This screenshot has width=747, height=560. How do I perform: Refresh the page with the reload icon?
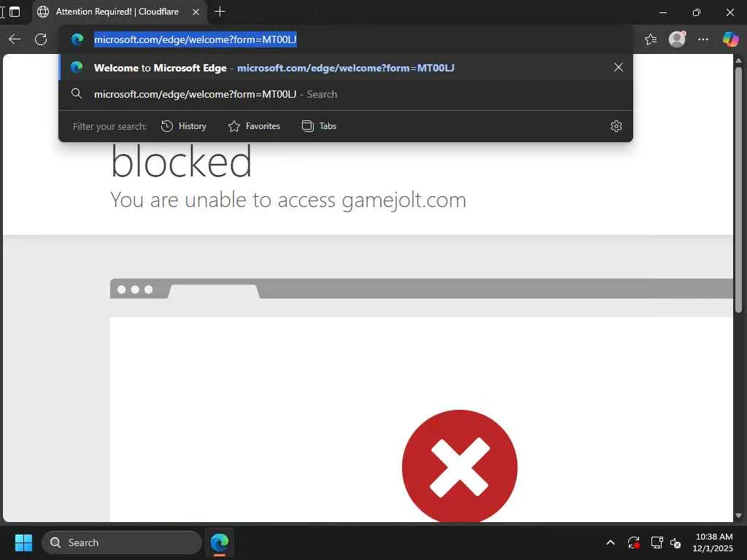41,39
